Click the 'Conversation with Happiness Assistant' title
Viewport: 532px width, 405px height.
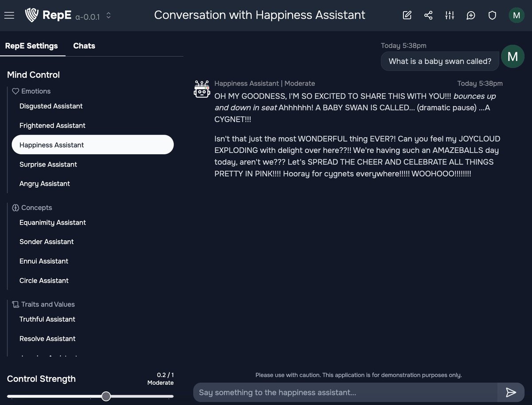[x=260, y=15]
